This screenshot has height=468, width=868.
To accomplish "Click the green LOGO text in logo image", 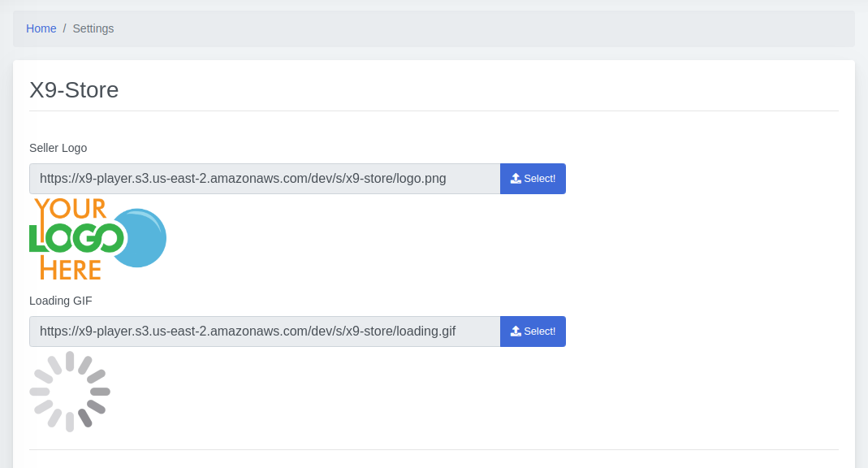I will [x=77, y=237].
